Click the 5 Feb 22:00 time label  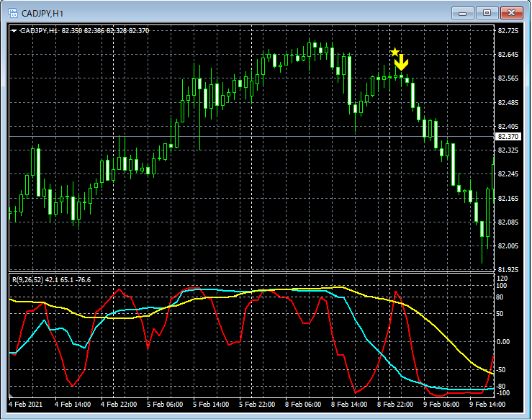pos(257,405)
